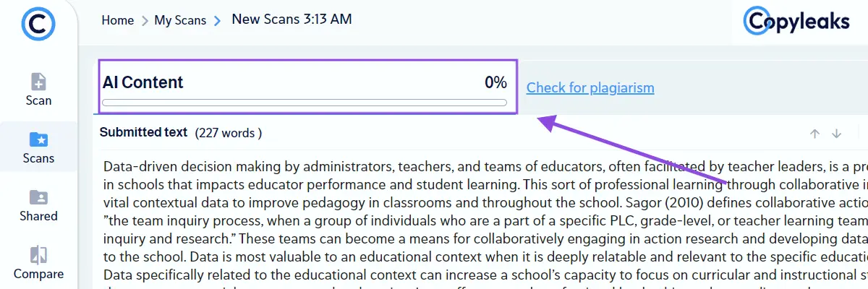868x289 pixels.
Task: Go to Home in the breadcrumb
Action: point(117,20)
